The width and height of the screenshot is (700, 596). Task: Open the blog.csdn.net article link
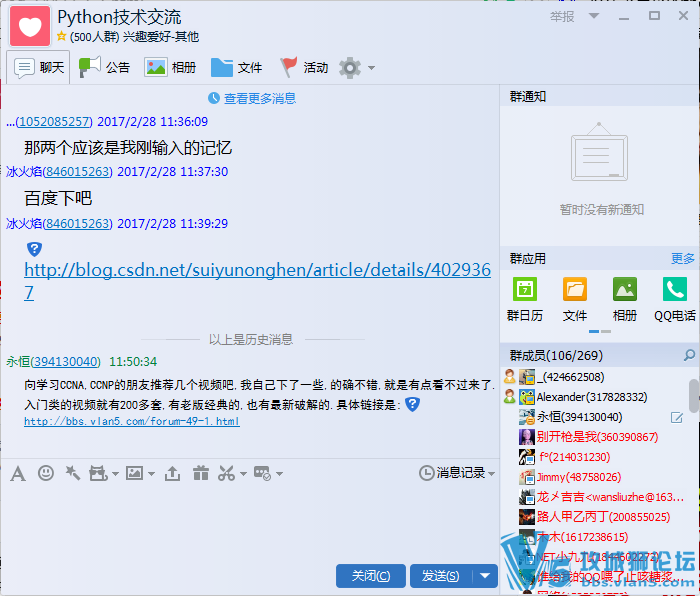pyautogui.click(x=258, y=270)
